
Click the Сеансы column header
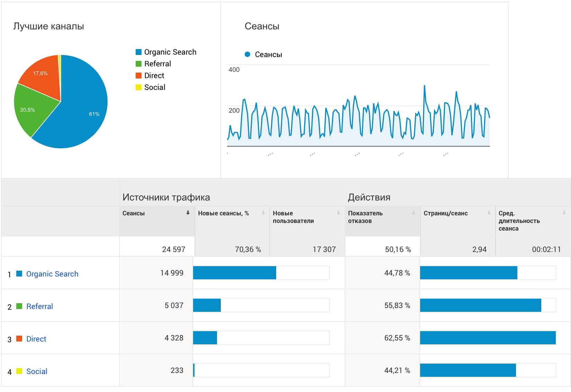[157, 221]
